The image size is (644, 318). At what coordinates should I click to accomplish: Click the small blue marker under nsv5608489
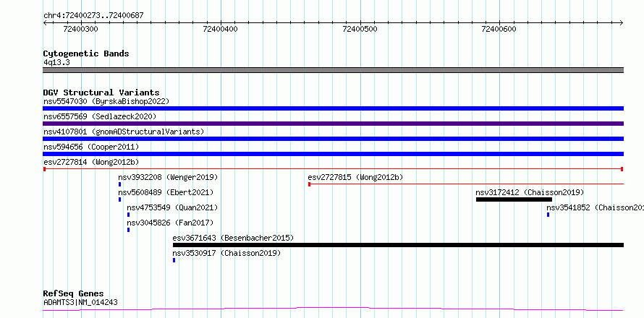coord(119,199)
